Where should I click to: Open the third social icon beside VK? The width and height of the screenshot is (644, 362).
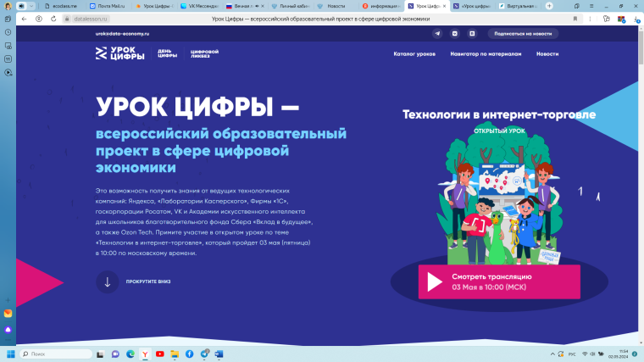472,34
